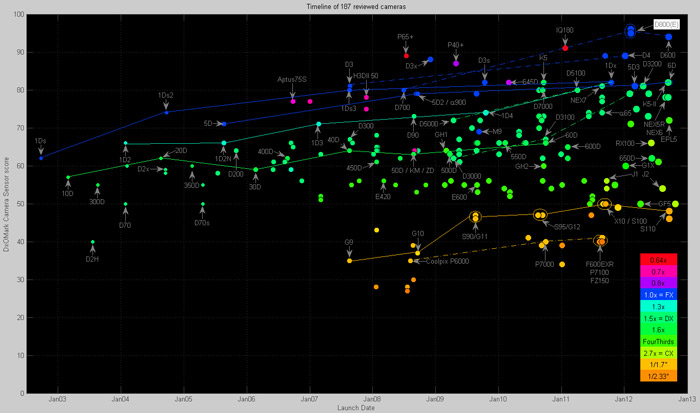This screenshot has height=413, width=700.
Task: Pick the green 1.6x legend swatch
Action: click(658, 330)
